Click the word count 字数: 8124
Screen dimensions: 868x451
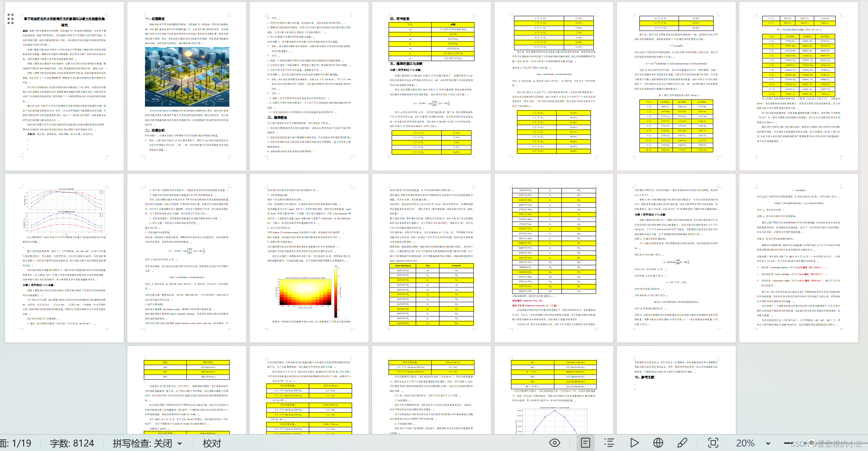(72, 443)
